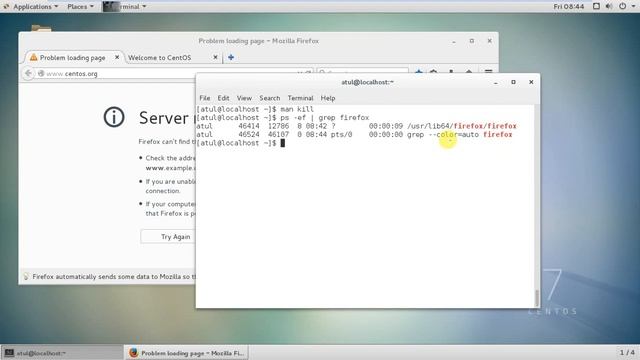640x360 pixels.
Task: Click the Firefox bookmark star icon
Action: coord(418,72)
